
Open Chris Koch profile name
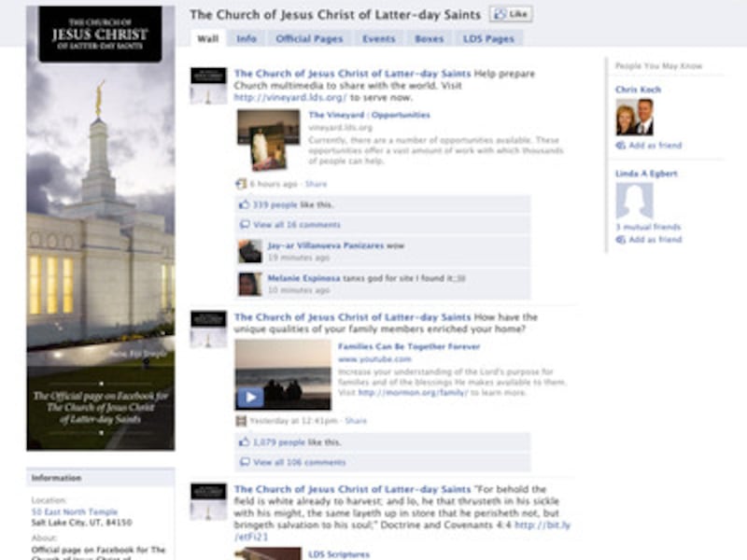(638, 90)
